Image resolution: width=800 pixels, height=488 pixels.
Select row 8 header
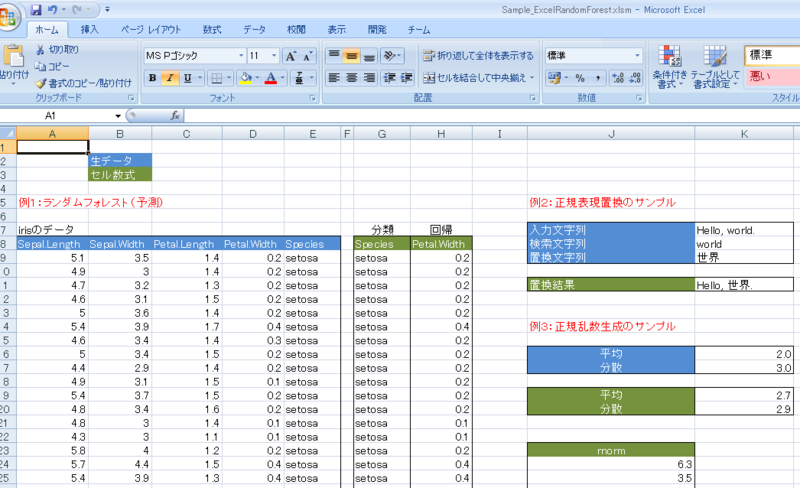(7, 244)
